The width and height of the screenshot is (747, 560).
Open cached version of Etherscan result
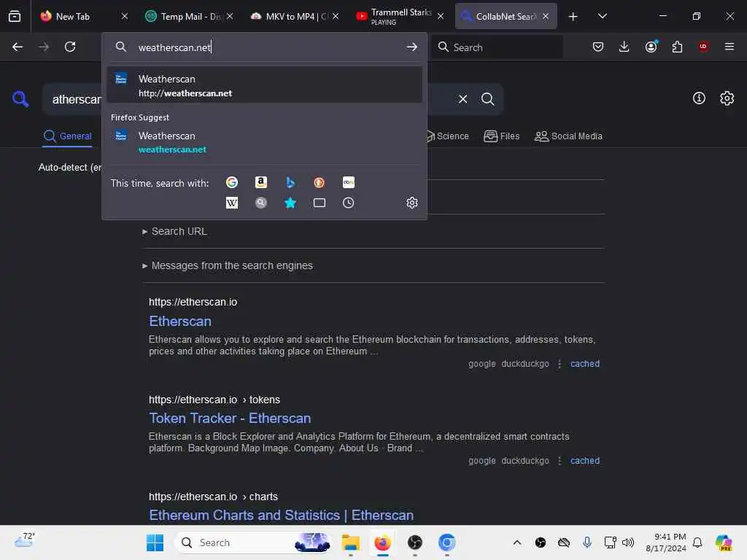pyautogui.click(x=584, y=364)
